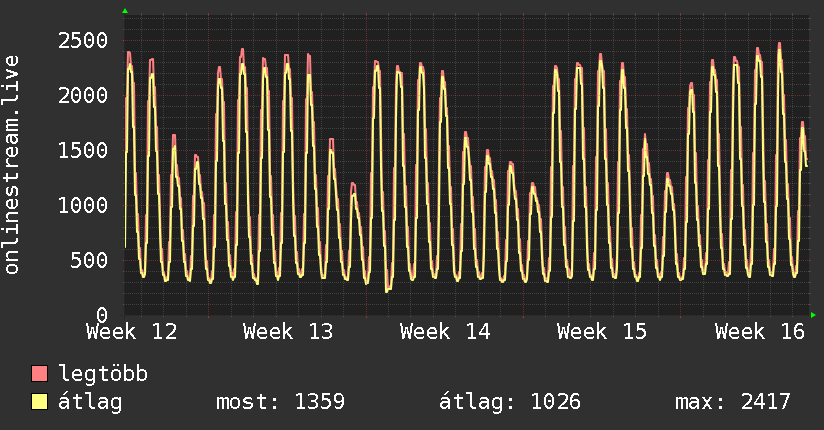Click the pink legtöbb legend swatch

(x=39, y=373)
